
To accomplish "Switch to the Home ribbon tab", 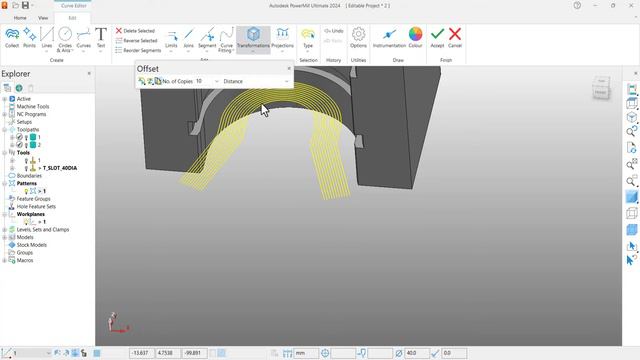I will click(20, 18).
